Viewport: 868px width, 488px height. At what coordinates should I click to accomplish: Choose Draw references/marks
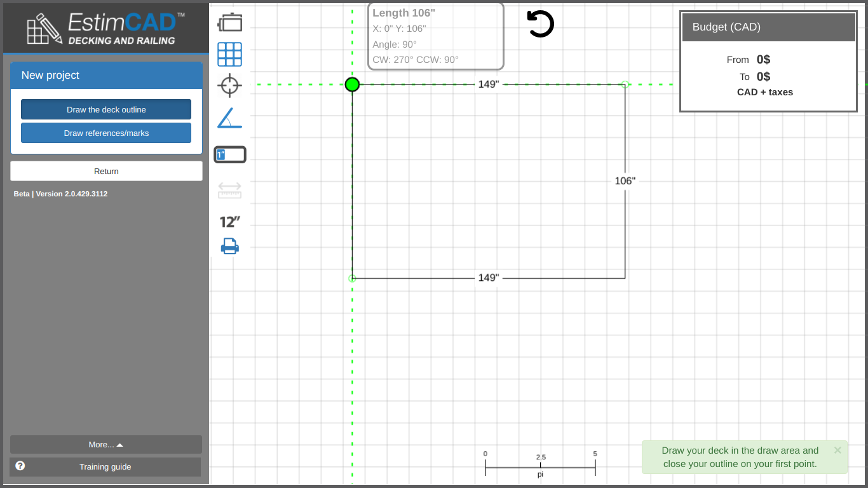(106, 133)
